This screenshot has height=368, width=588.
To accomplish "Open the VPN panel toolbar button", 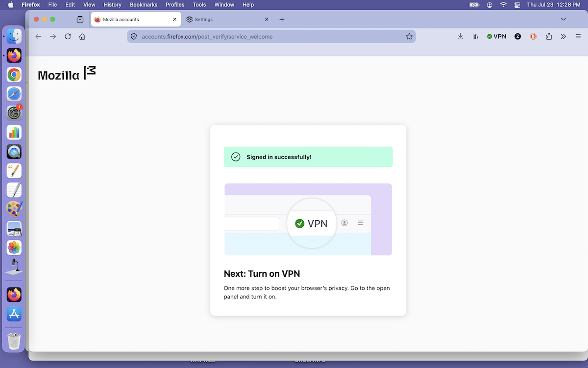I will [x=496, y=36].
